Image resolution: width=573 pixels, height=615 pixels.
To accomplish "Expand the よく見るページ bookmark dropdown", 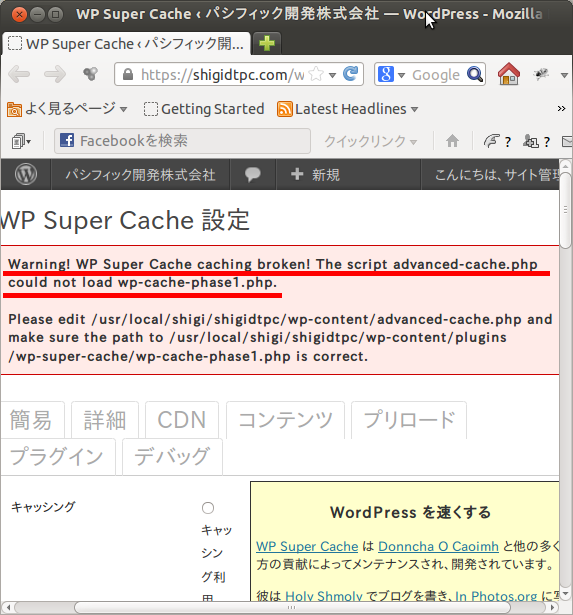I will point(123,109).
